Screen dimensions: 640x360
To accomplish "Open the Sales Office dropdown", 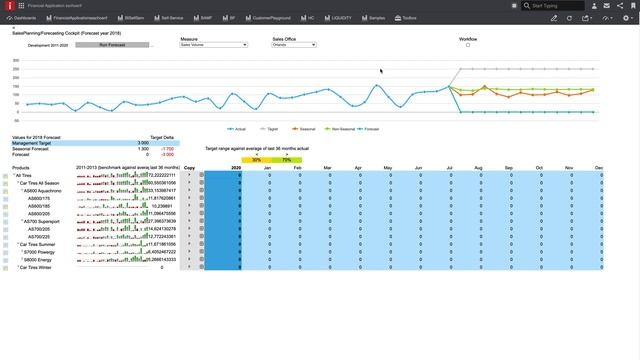I will point(294,44).
